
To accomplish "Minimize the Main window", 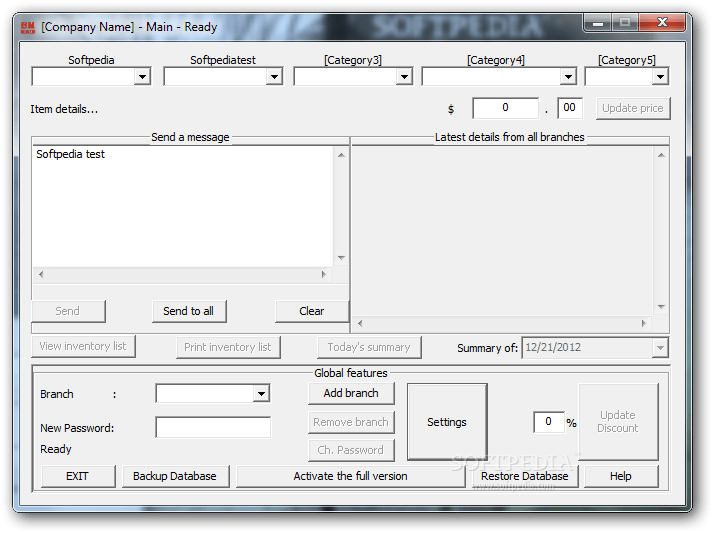I will pos(598,22).
